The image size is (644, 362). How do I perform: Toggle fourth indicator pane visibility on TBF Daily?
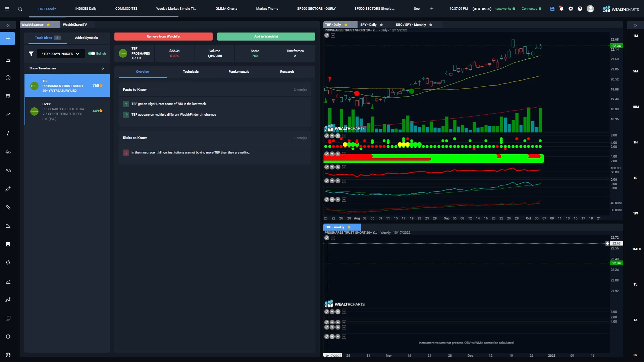pos(327,181)
